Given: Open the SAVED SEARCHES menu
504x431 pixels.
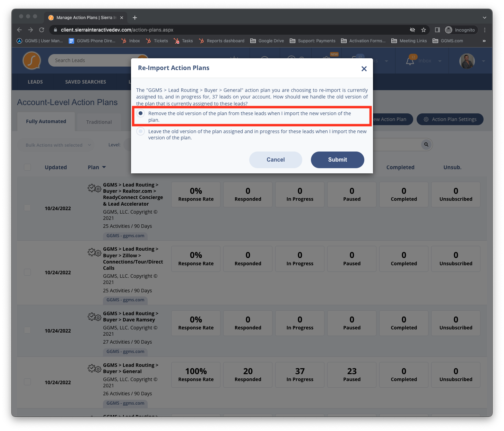Looking at the screenshot, I should pyautogui.click(x=86, y=82).
